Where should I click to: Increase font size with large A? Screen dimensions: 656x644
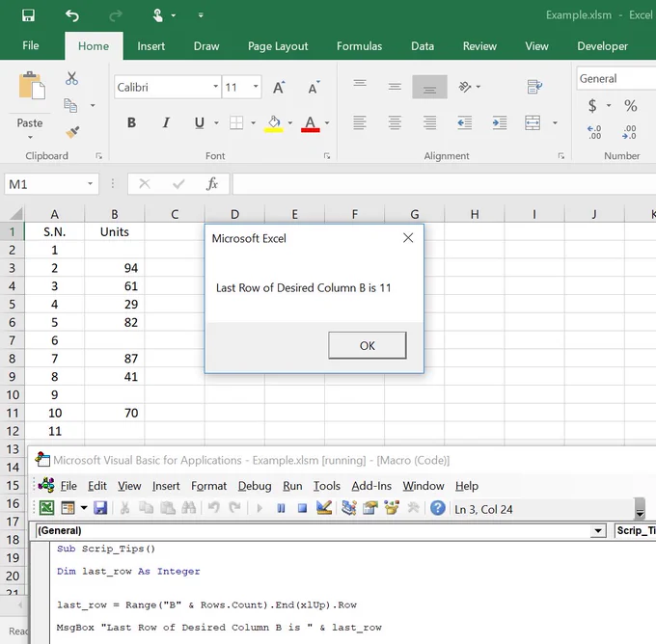279,87
